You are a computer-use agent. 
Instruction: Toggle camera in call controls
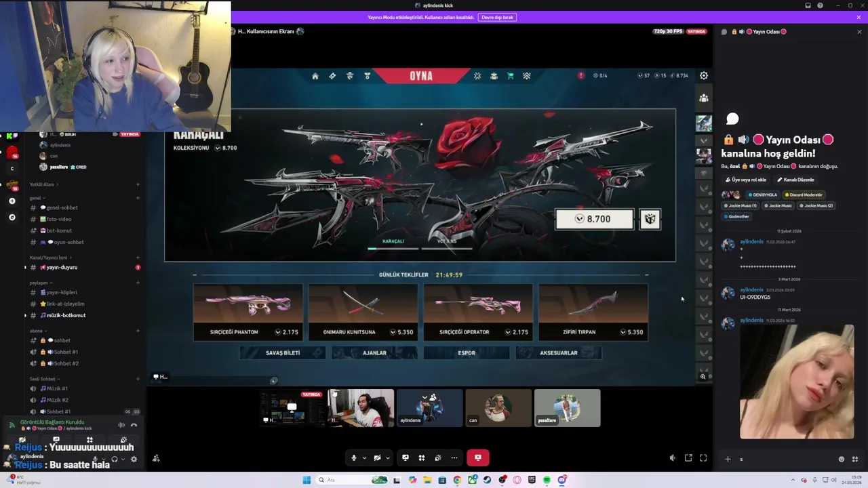click(377, 458)
